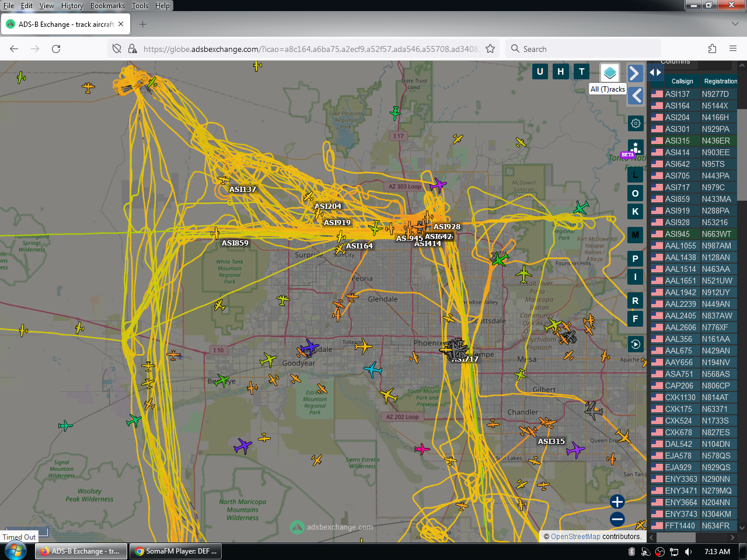Screen dimensions: 747x560
Task: Reload the current page
Action: point(56,49)
